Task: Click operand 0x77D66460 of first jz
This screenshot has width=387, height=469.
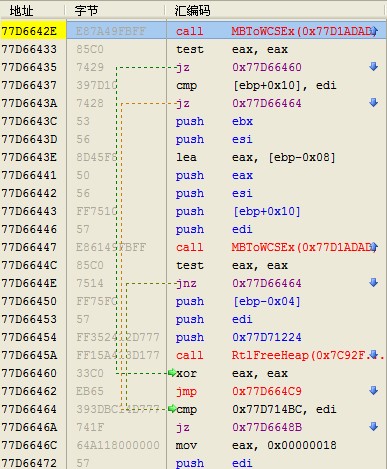Action: (267, 67)
